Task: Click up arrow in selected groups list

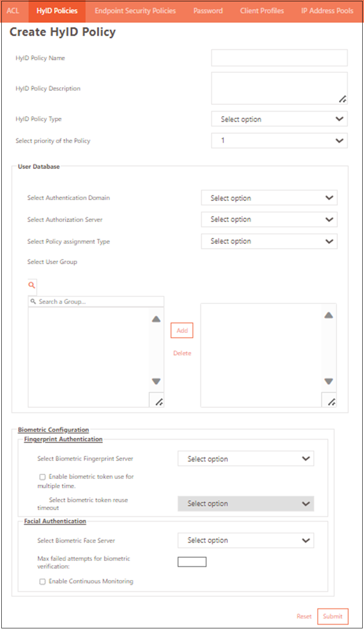Action: tap(329, 315)
